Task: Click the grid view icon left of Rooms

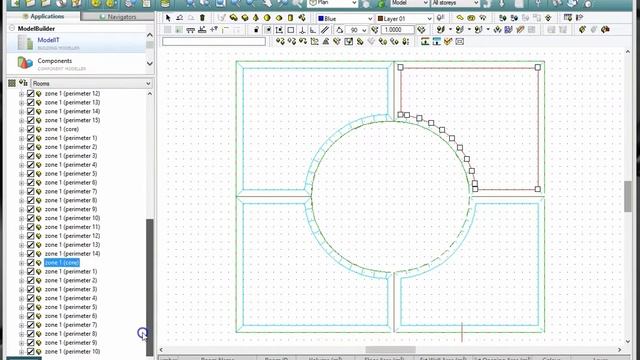Action: point(12,83)
